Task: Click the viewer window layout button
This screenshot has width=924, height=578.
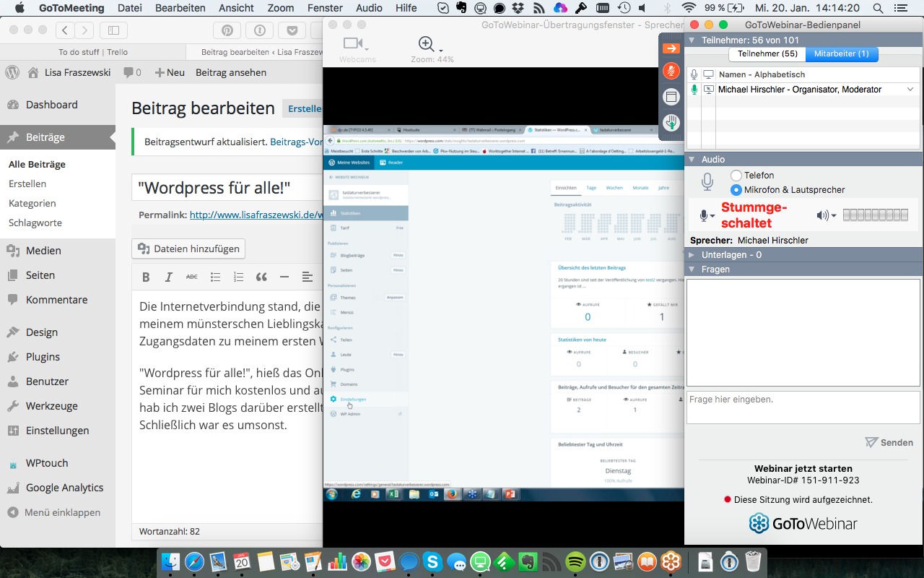Action: pyautogui.click(x=671, y=97)
